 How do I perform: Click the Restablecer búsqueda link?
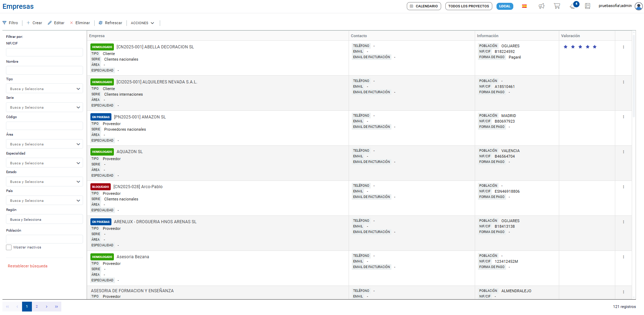click(28, 266)
